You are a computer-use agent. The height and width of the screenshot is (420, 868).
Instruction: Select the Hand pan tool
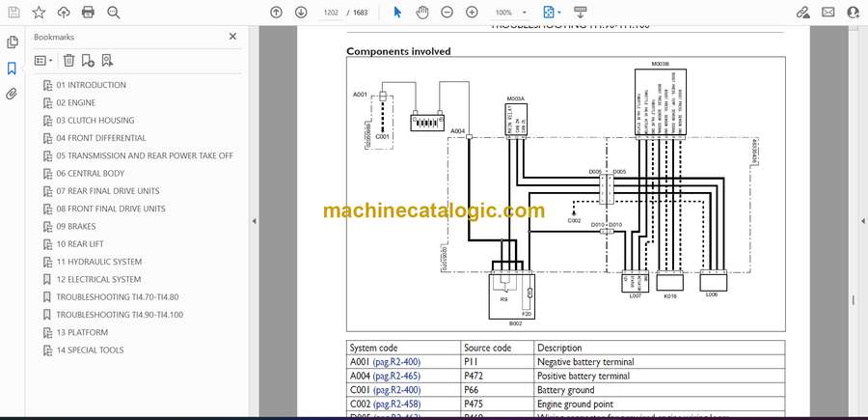click(x=422, y=13)
